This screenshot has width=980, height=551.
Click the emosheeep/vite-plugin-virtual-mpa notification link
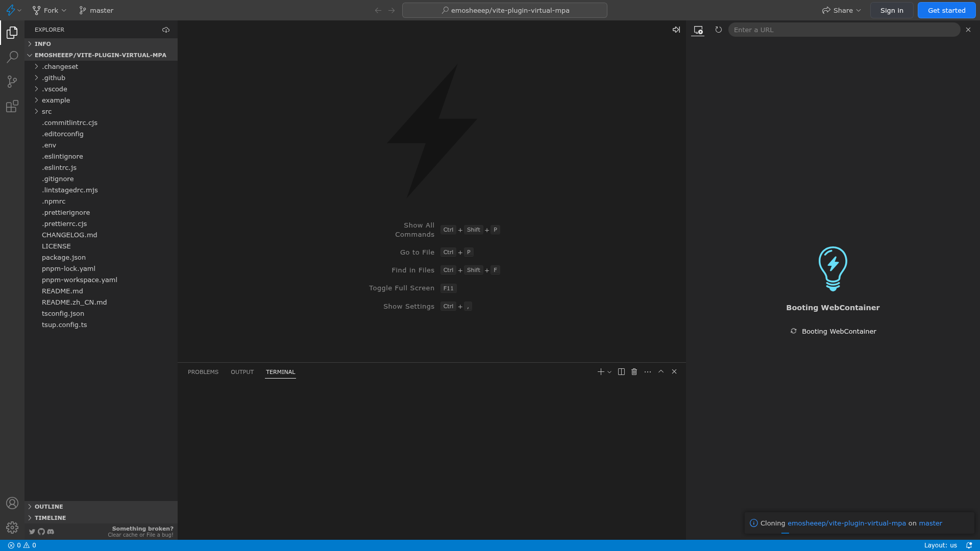tap(846, 523)
